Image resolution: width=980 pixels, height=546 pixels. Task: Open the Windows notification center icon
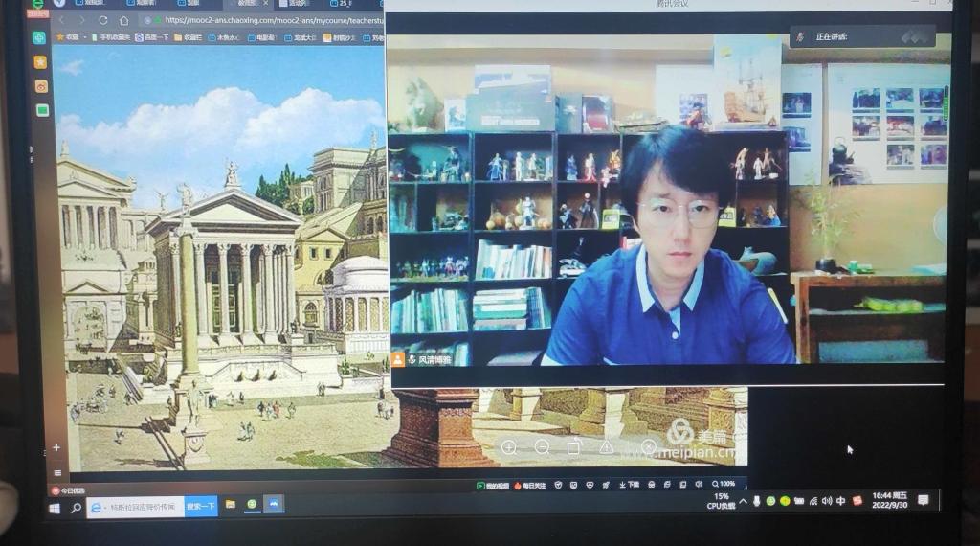click(924, 499)
